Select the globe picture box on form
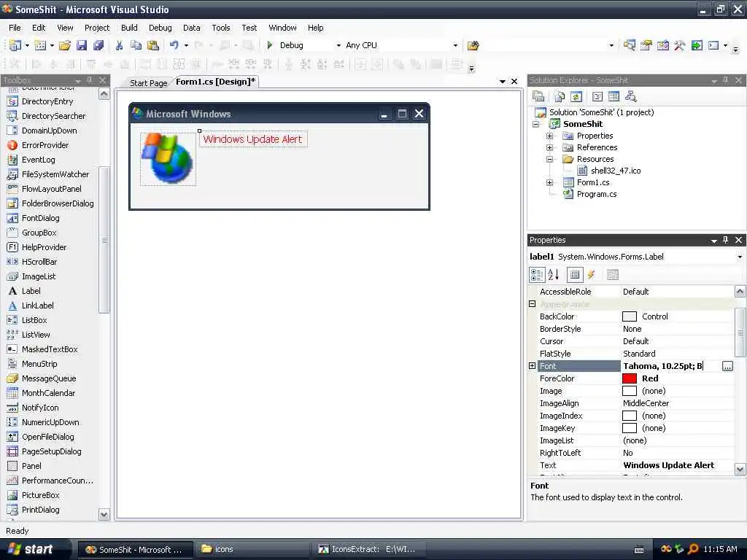The height and width of the screenshot is (560, 747). tap(169, 158)
